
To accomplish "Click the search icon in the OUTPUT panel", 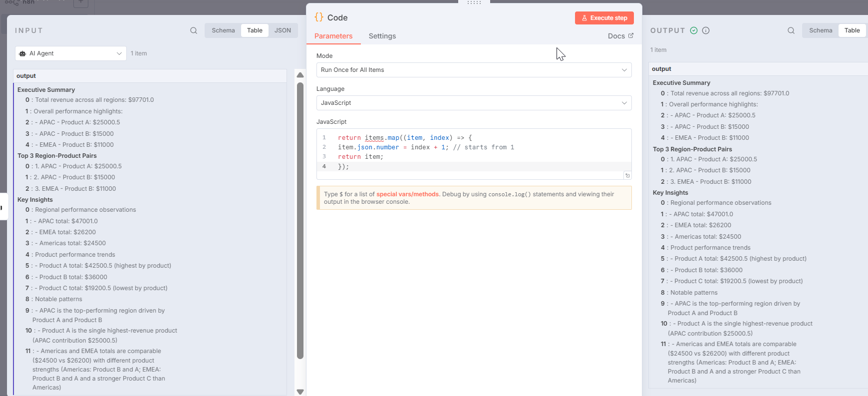I will coord(791,30).
